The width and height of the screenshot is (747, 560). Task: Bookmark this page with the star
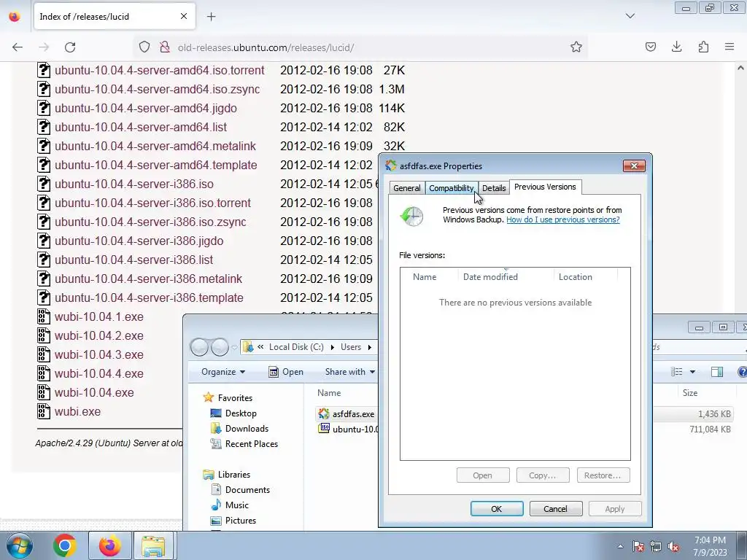576,47
